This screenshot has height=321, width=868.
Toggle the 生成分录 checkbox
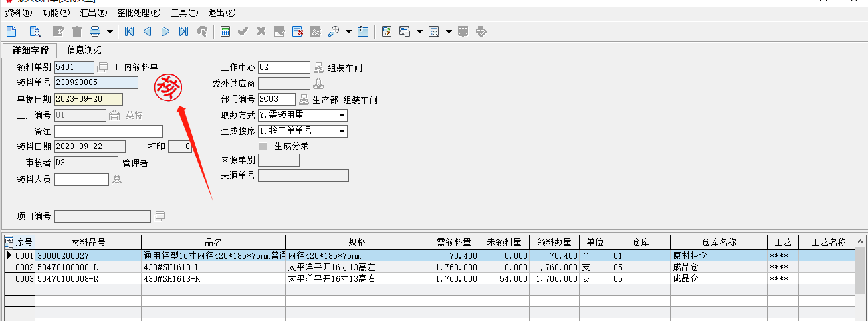click(263, 146)
